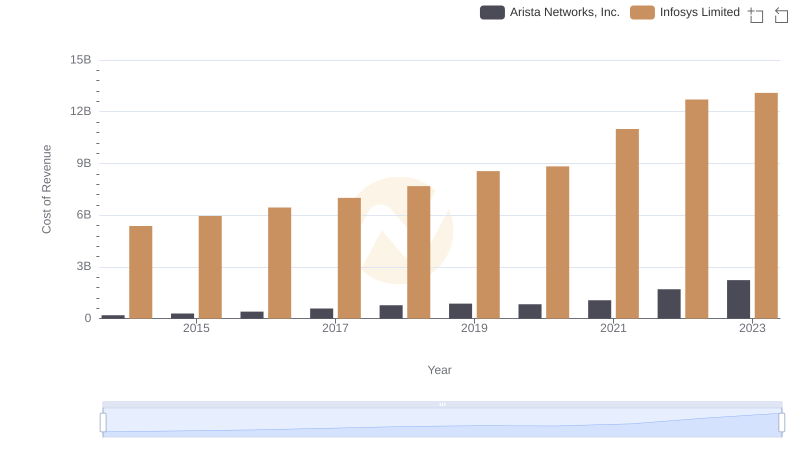The width and height of the screenshot is (800, 461).
Task: Click the Arista bar for 2023
Action: pyautogui.click(x=738, y=299)
